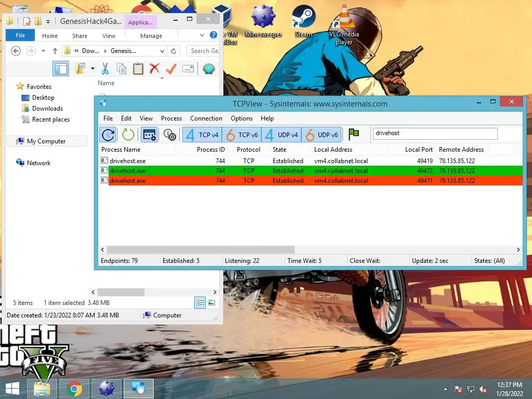Click Listening: 22 status bar entry

click(242, 261)
